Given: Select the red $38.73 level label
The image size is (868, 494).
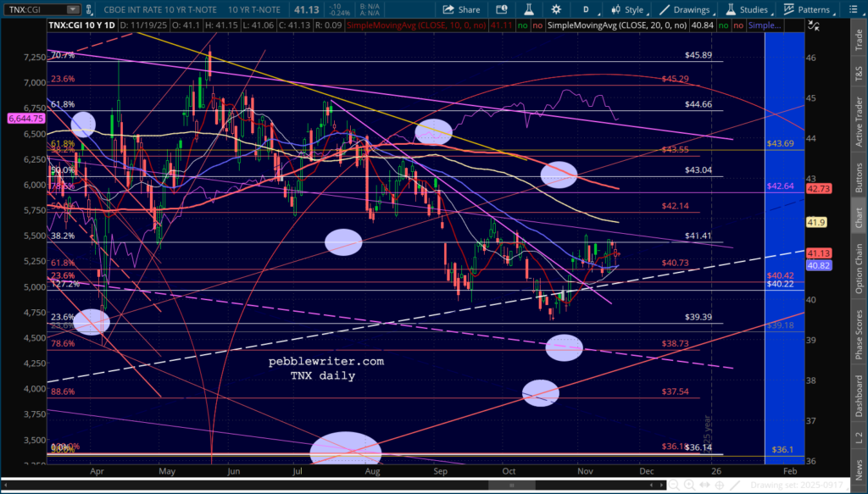Looking at the screenshot, I should coord(676,343).
